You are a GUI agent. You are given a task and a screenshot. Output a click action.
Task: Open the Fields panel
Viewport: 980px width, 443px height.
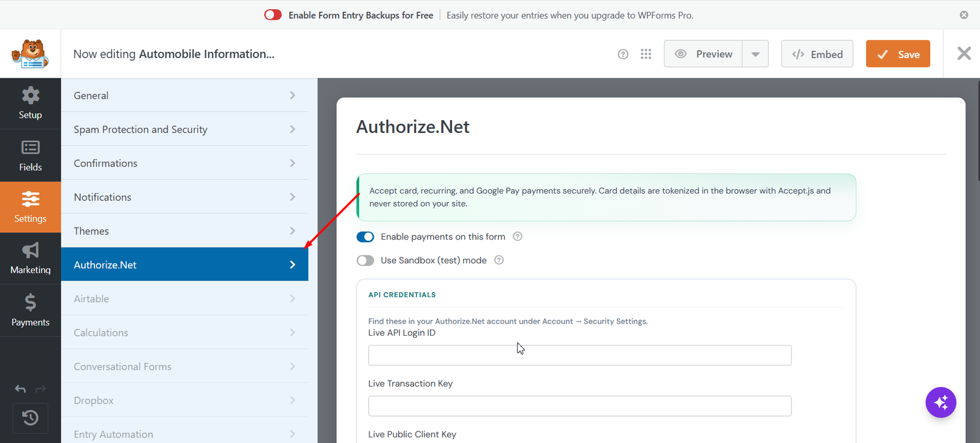coord(30,156)
